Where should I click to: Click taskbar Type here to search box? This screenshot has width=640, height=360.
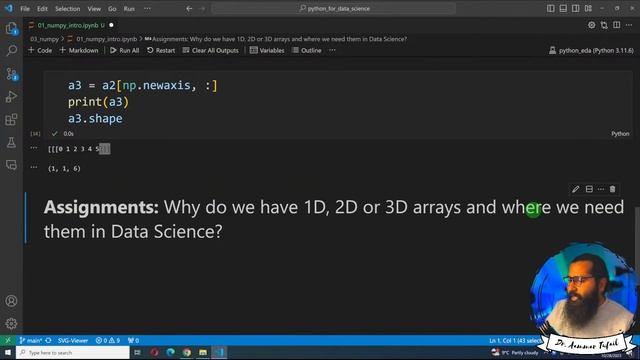pos(73,352)
